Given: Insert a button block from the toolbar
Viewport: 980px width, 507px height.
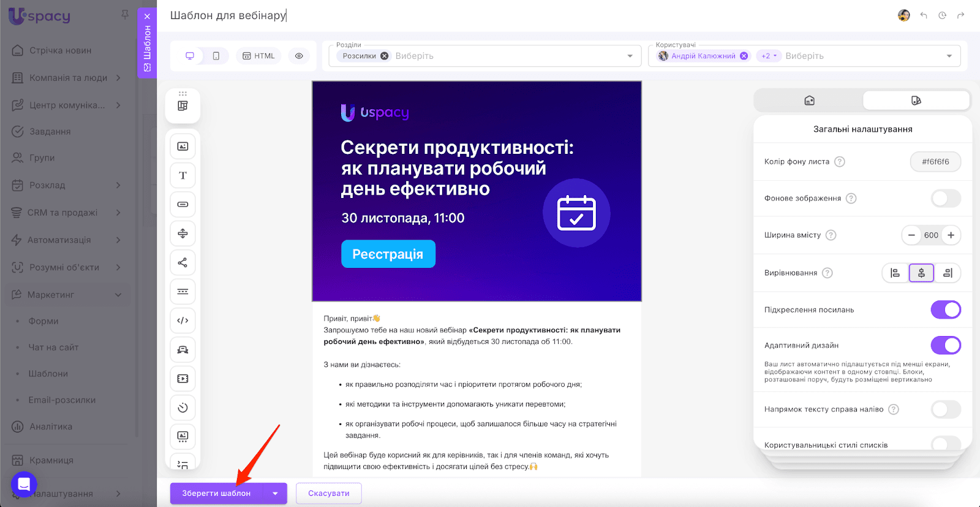Looking at the screenshot, I should click(x=183, y=204).
